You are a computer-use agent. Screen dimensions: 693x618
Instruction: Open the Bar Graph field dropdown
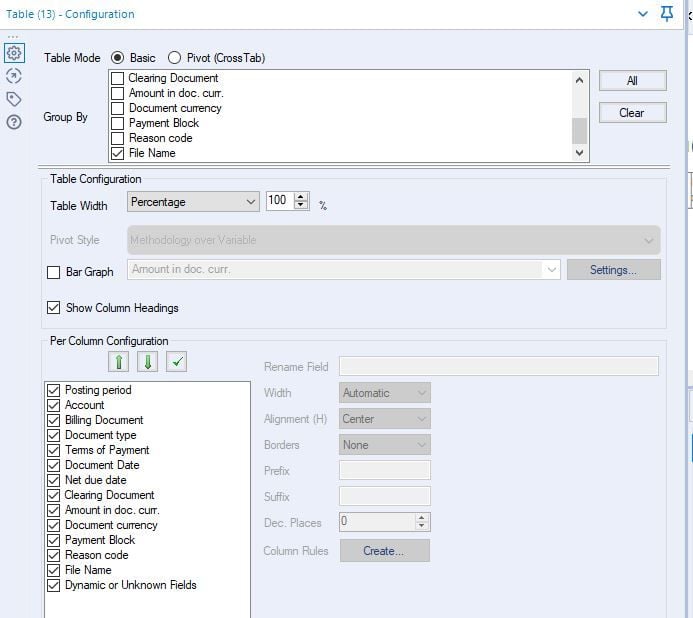coord(344,270)
